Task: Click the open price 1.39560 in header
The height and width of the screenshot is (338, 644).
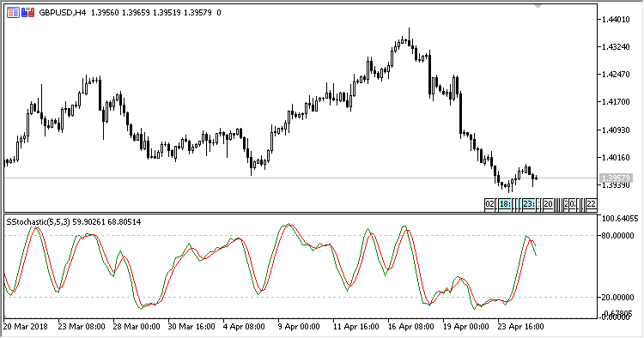Action: point(105,13)
